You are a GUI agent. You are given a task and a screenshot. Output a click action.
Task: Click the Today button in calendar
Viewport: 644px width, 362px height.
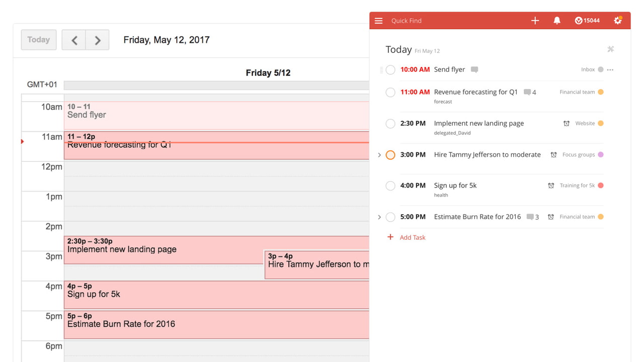coord(39,40)
